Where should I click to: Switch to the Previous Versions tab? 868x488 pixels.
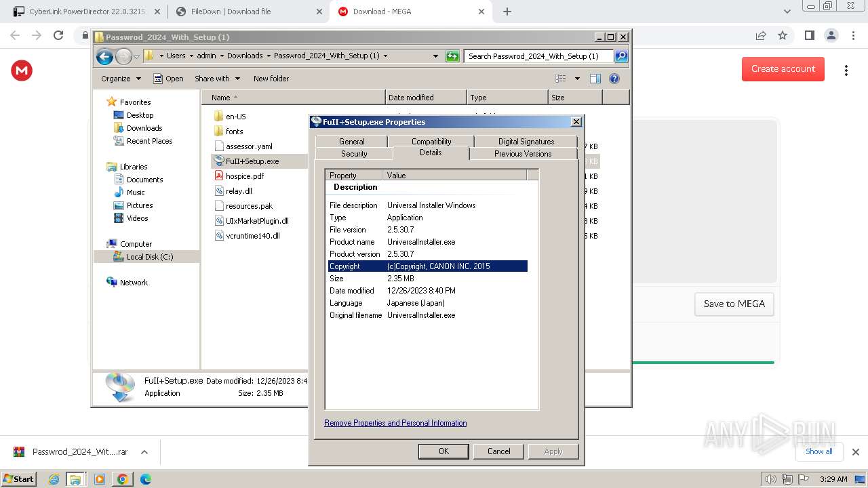[523, 154]
